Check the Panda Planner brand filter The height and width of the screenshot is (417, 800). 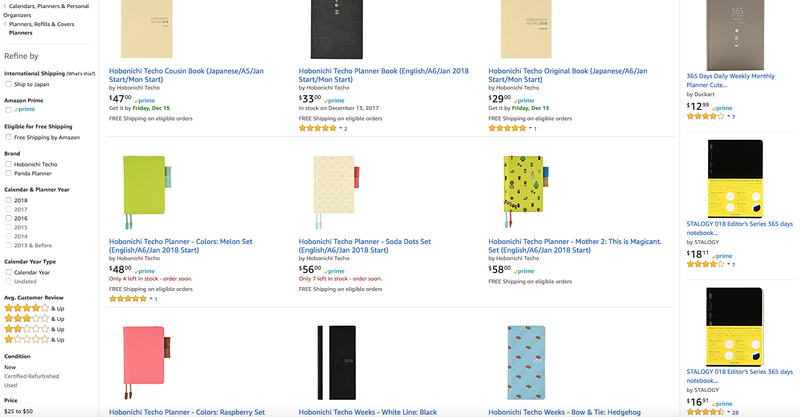tap(9, 173)
